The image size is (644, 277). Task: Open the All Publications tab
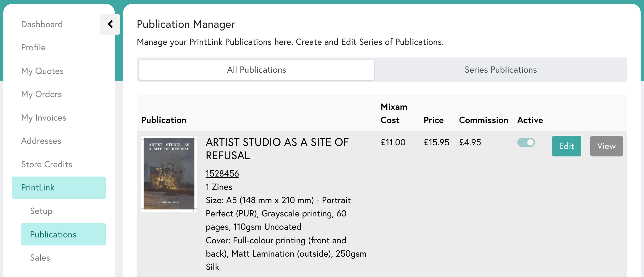(x=256, y=70)
